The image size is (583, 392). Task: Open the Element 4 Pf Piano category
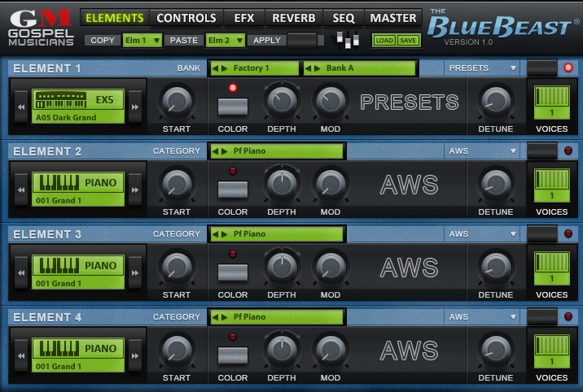(x=277, y=316)
